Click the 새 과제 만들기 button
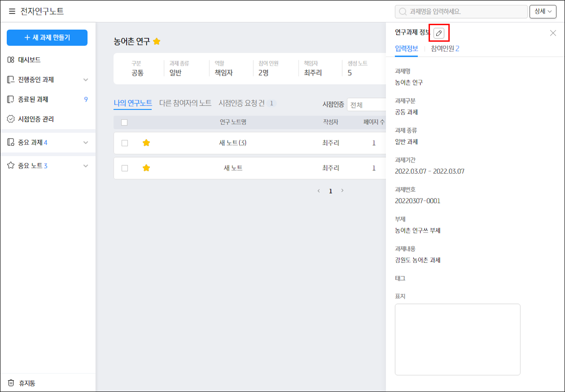 point(47,38)
